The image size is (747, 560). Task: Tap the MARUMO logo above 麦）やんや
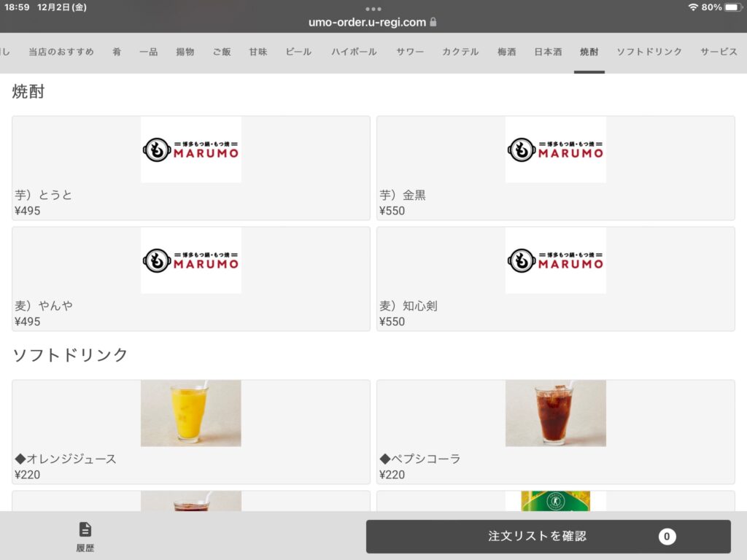click(x=191, y=260)
